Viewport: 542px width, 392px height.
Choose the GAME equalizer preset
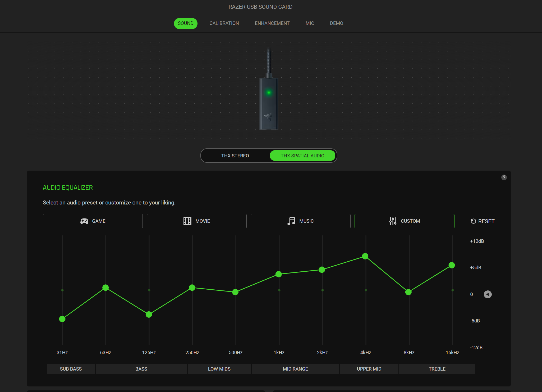tap(93, 221)
